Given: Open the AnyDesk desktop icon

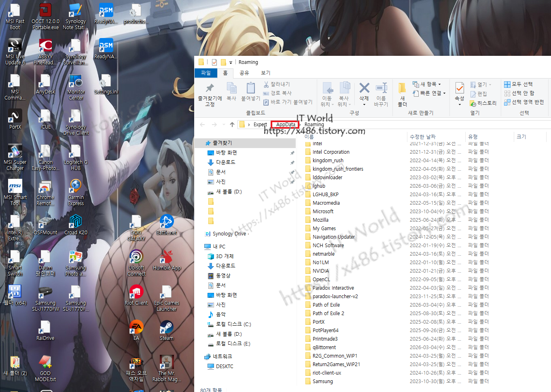Looking at the screenshot, I should click(45, 84).
